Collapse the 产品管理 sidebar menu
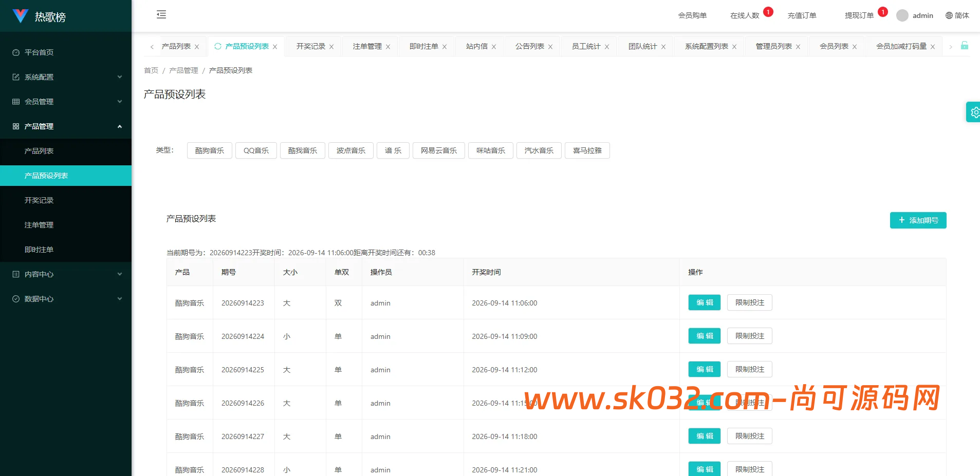 (x=66, y=126)
